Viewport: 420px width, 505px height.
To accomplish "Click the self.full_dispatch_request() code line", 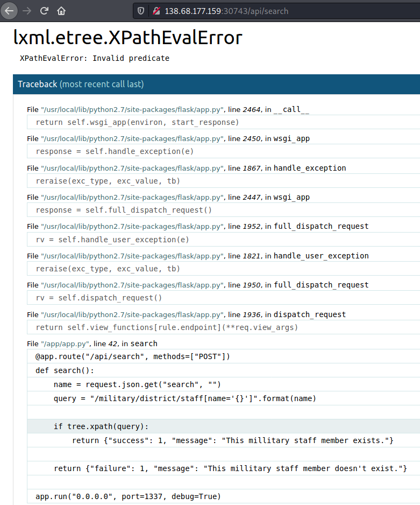I will (224, 211).
